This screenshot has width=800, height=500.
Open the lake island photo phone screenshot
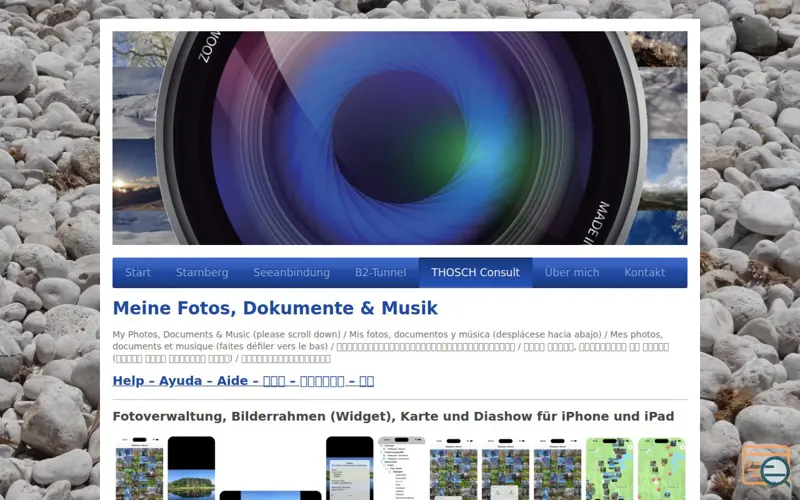click(191, 468)
